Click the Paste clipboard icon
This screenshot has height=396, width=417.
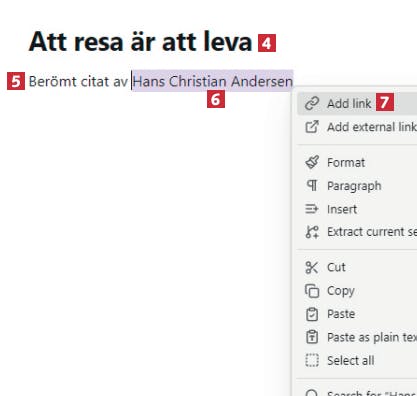(x=312, y=314)
